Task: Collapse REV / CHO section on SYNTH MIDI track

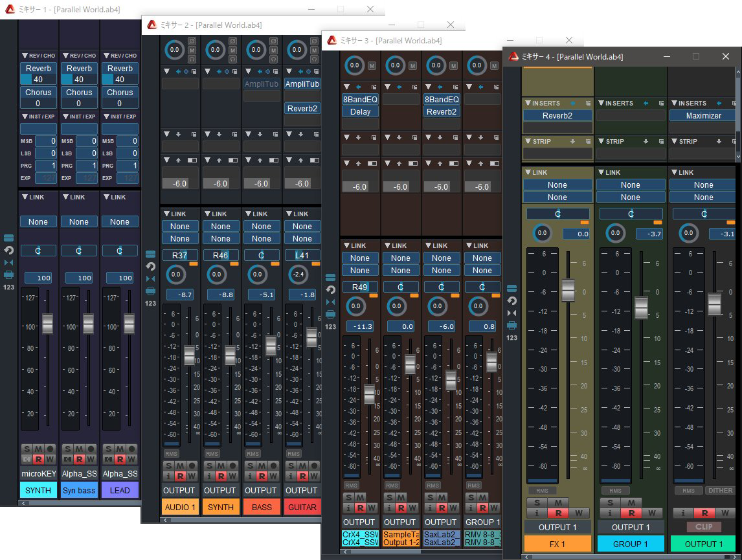Action: (25, 56)
